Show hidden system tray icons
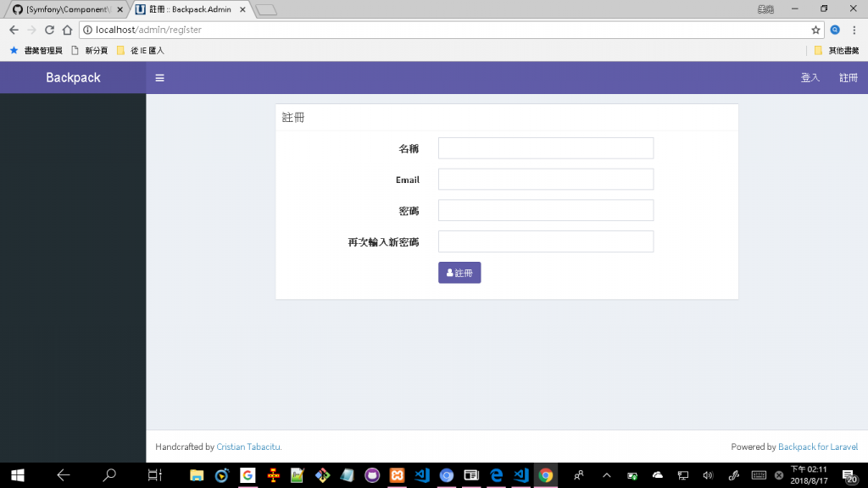Viewport: 868px width, 488px height. (607, 475)
